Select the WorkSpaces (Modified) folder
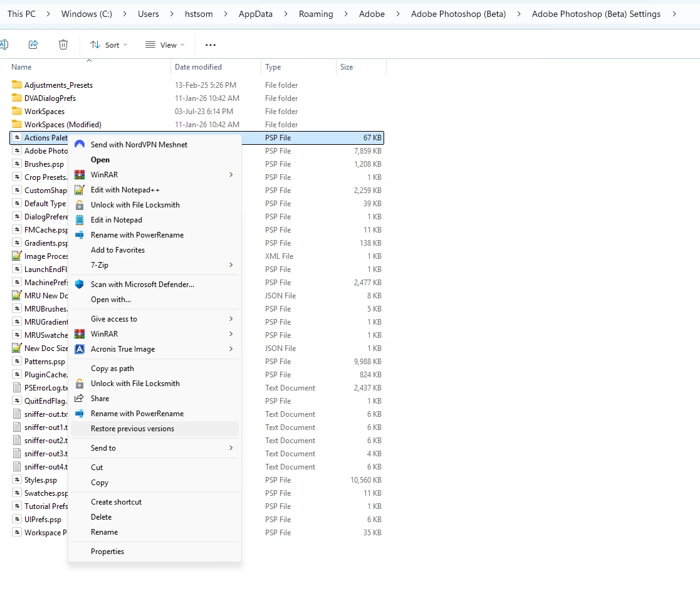 (63, 125)
